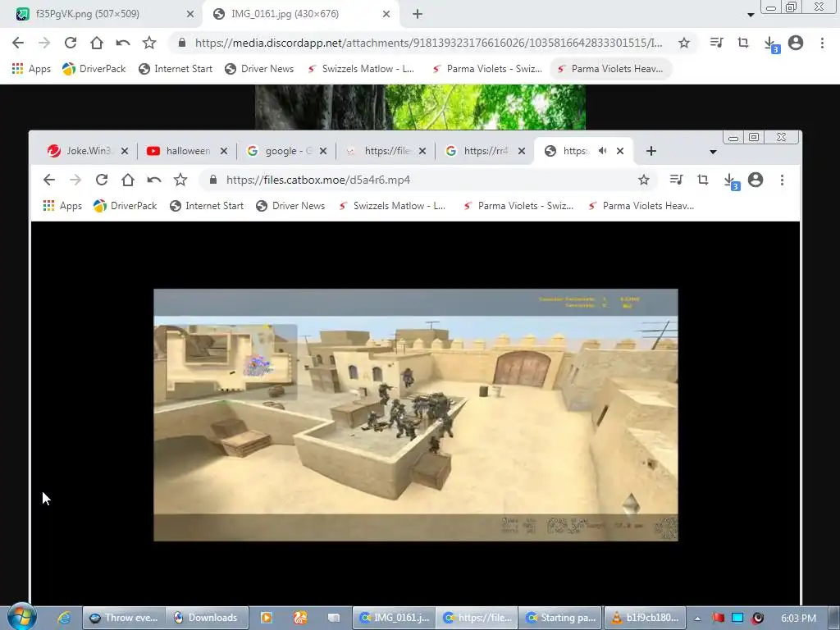Open Parma Violets - Swiz... bookmark in front window

click(518, 206)
